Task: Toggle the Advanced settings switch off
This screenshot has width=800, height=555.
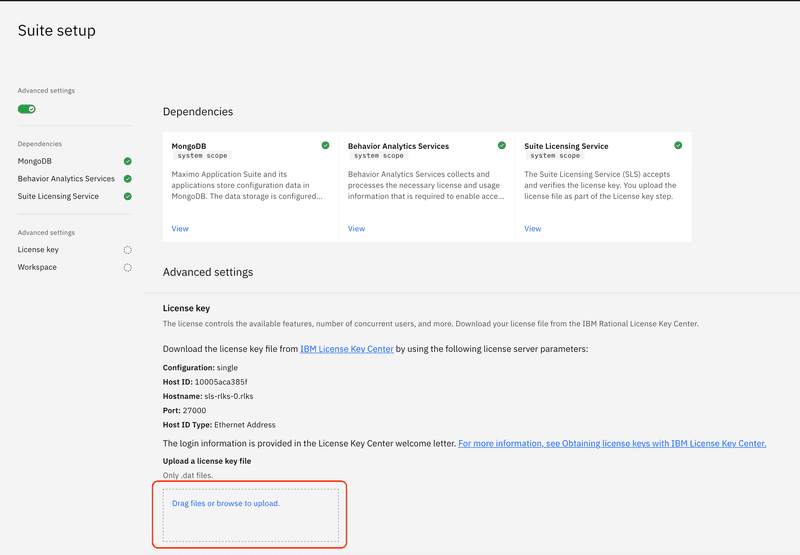Action: [27, 109]
